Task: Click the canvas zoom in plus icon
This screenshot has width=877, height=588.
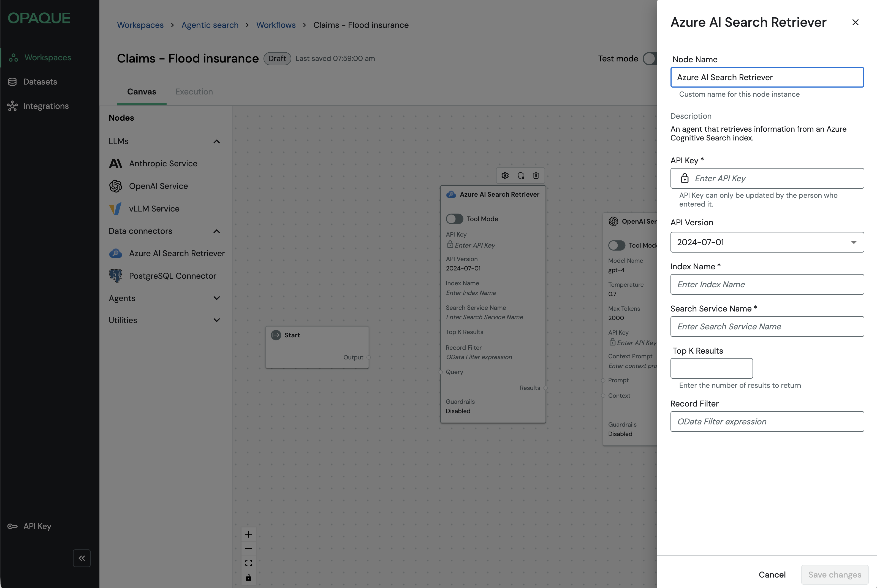Action: (x=248, y=534)
